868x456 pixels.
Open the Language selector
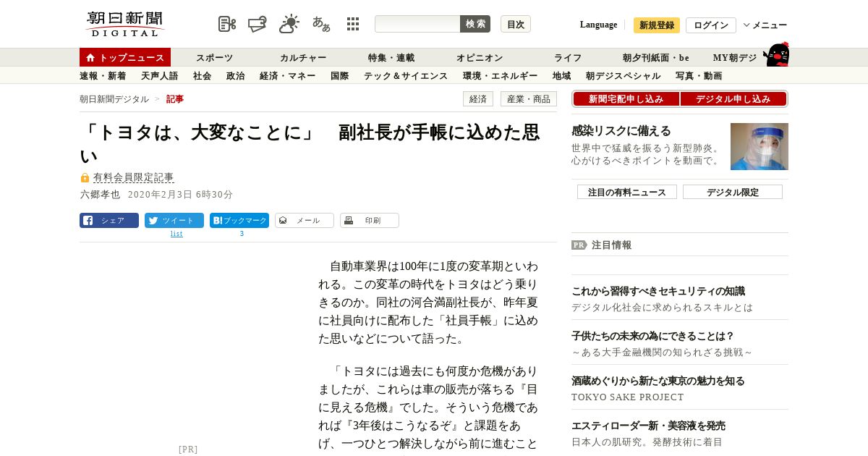point(598,25)
